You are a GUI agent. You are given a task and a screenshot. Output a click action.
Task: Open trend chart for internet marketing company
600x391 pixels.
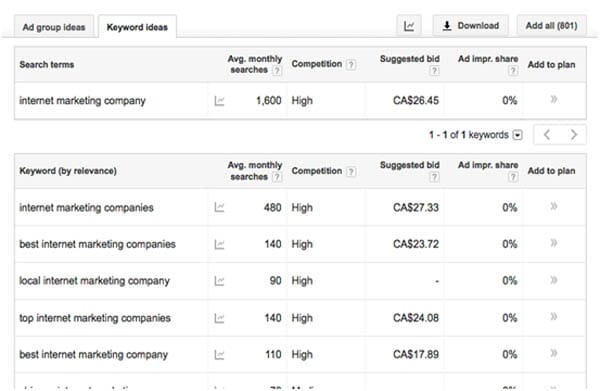tap(219, 101)
